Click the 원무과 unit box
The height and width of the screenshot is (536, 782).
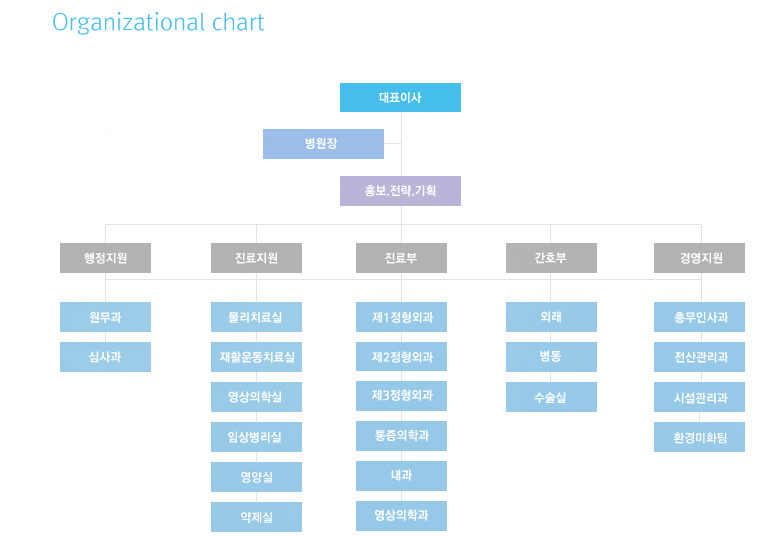pos(105,317)
